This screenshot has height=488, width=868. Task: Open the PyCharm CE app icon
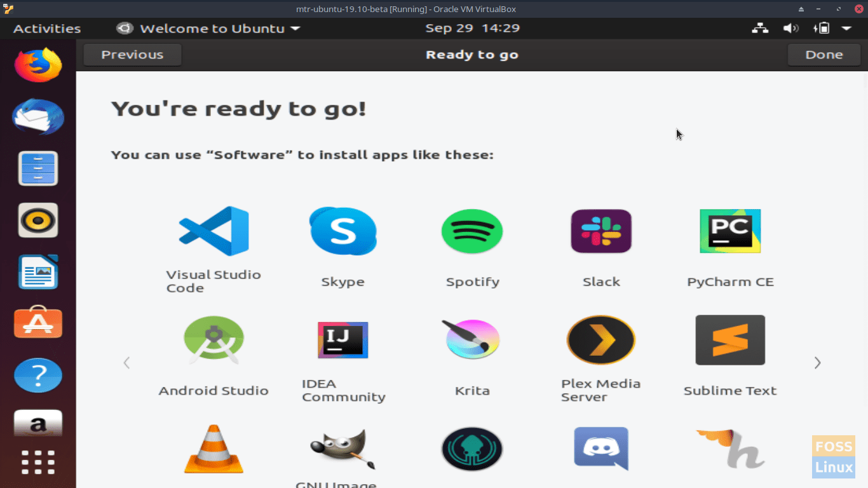[x=730, y=231]
